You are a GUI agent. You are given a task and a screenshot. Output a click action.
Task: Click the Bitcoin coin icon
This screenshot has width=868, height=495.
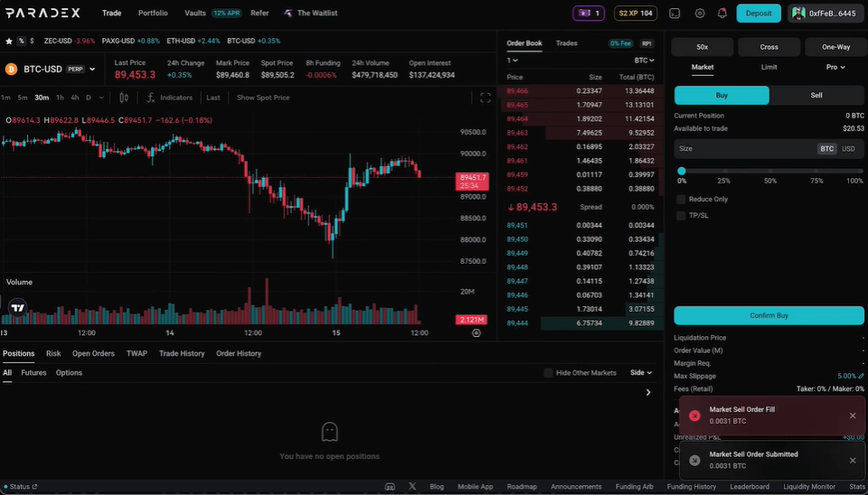[11, 70]
